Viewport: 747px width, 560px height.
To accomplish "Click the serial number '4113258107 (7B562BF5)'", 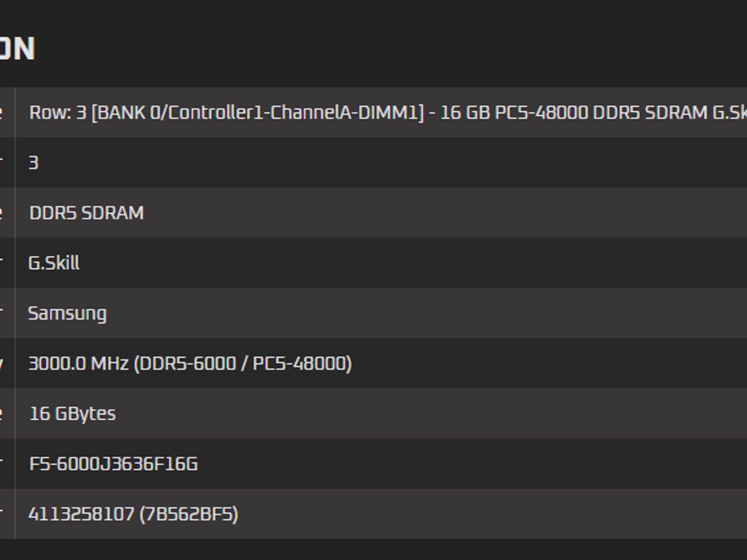I will 133,514.
